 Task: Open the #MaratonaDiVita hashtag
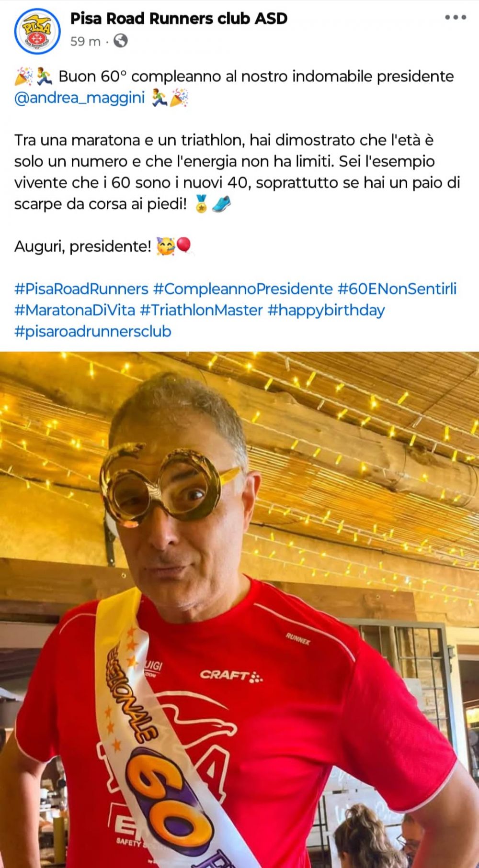75,310
